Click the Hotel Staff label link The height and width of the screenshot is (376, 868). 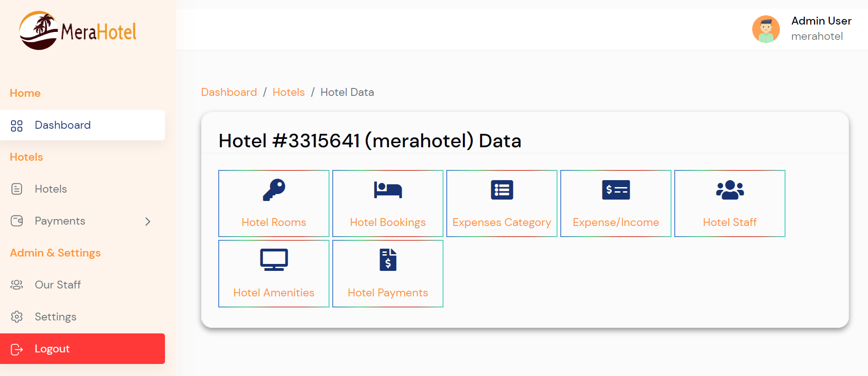[x=730, y=222]
